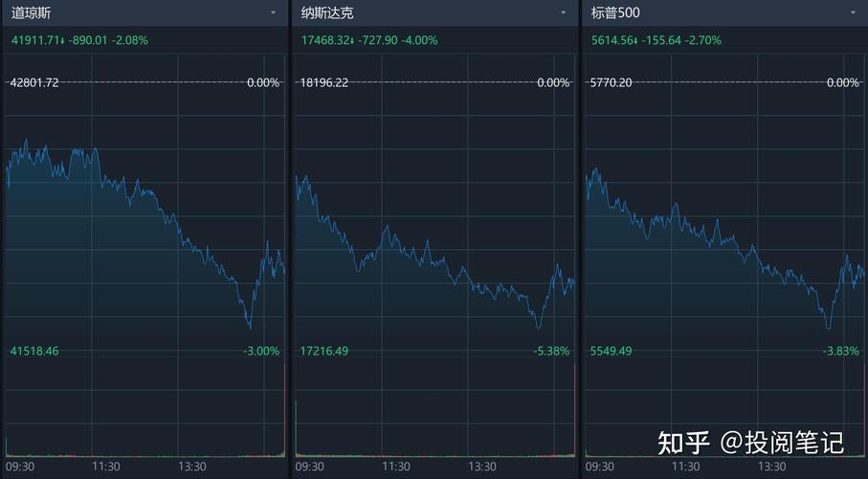Image resolution: width=868 pixels, height=479 pixels.
Task: Select the 纳斯达克 panel title
Action: click(326, 13)
